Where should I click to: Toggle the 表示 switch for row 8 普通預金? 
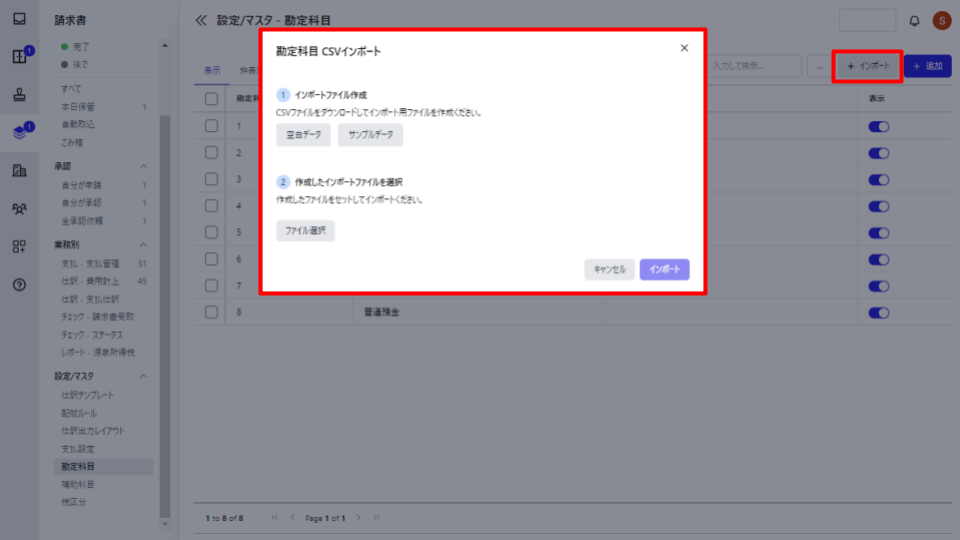[879, 313]
